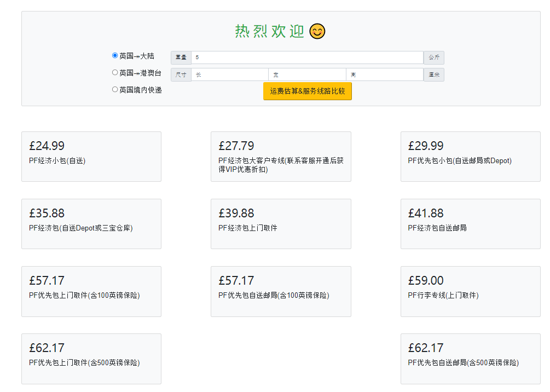Image resolution: width=550 pixels, height=392 pixels.
Task: Select £57.17 PF优先包自送邮局 with 100英镑保险
Action: click(281, 291)
